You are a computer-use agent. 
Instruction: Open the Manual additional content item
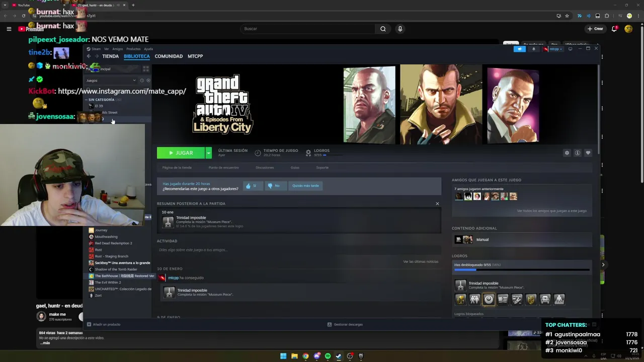point(522,239)
